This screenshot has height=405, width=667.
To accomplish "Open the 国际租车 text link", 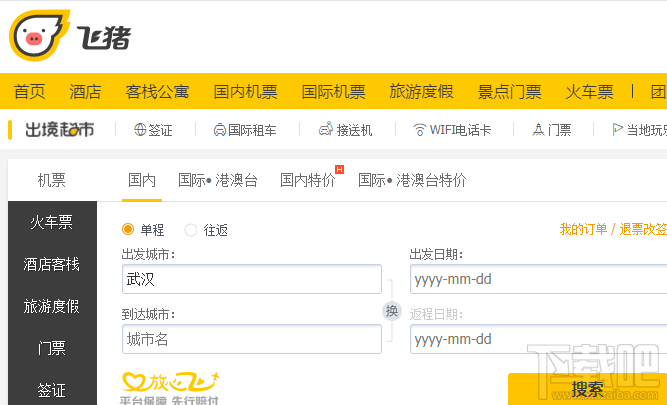I will point(252,130).
